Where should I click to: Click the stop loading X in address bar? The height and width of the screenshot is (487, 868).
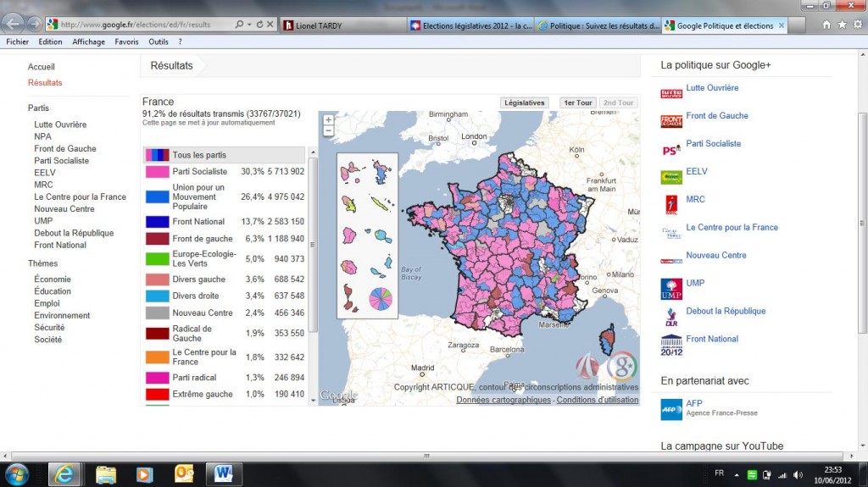(270, 25)
